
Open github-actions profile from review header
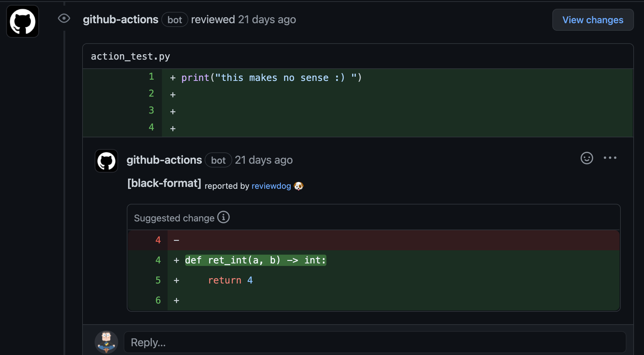(121, 19)
